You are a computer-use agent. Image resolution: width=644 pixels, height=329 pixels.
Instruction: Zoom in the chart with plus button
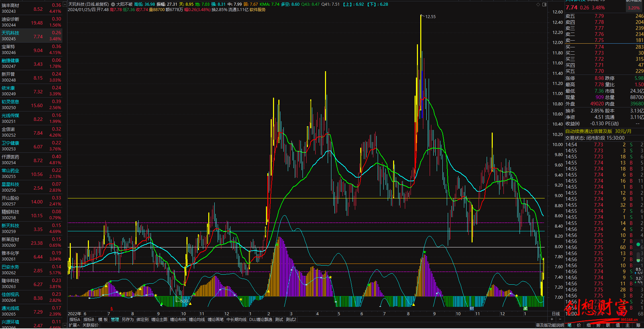(552, 319)
